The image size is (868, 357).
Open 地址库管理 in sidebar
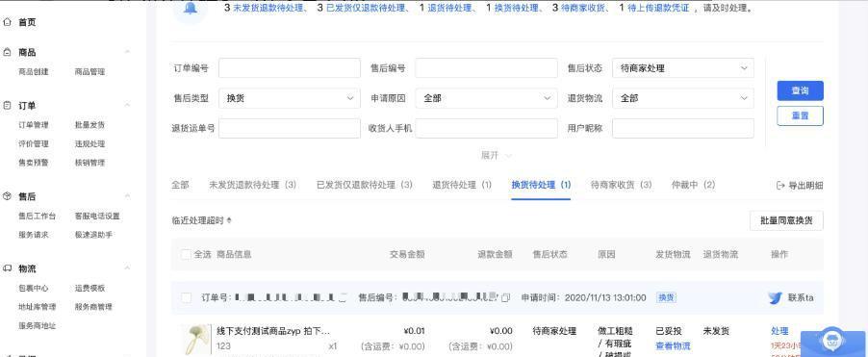click(x=38, y=307)
